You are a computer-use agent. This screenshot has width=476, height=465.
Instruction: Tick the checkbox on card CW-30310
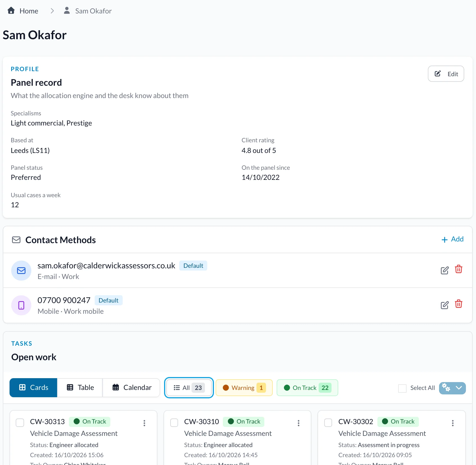pos(174,423)
